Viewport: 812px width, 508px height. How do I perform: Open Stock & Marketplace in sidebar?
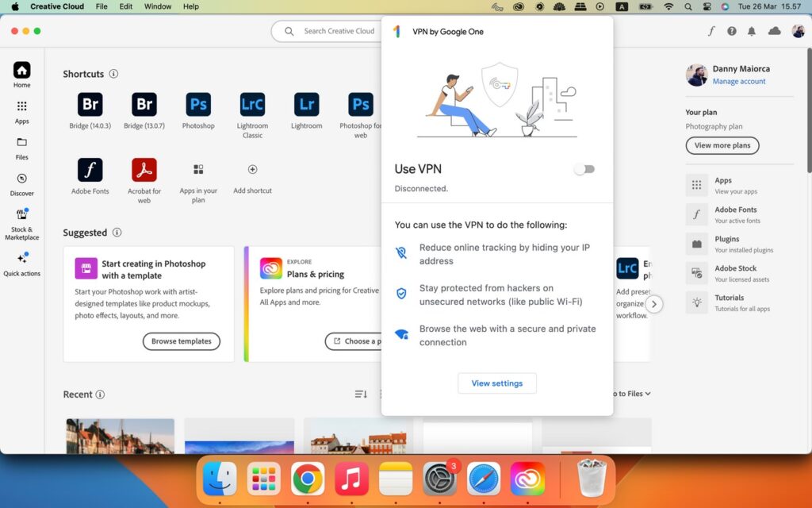click(x=21, y=224)
